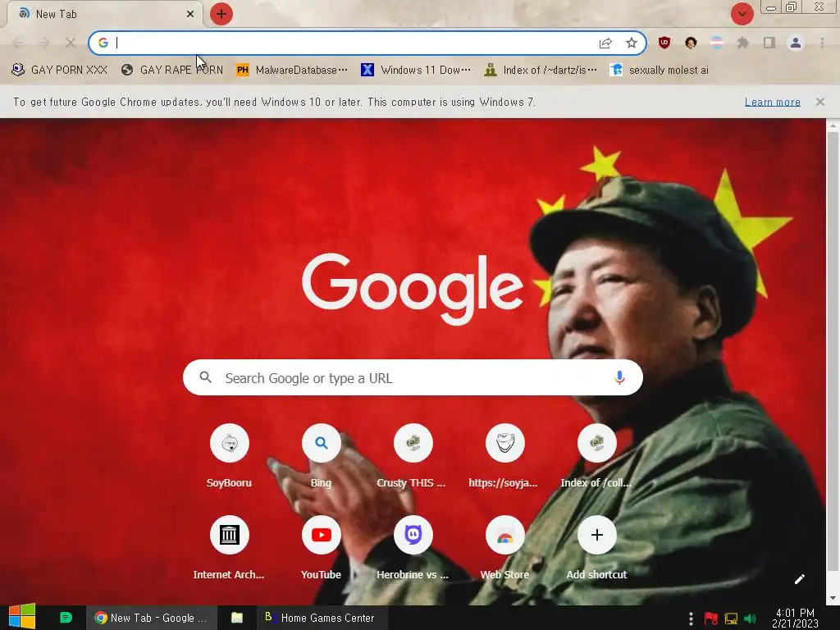
Task: Switch to the Home Games Center window
Action: coord(321,618)
